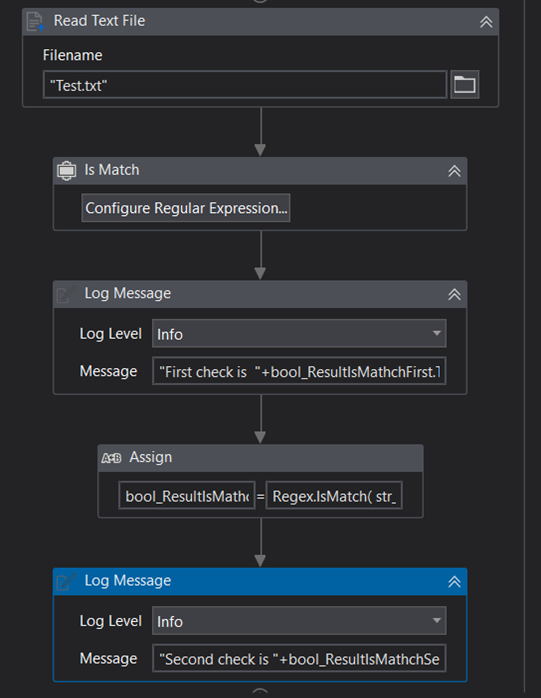Select the Assign activity title bar
Viewport: 541px width, 698px height.
(260, 458)
